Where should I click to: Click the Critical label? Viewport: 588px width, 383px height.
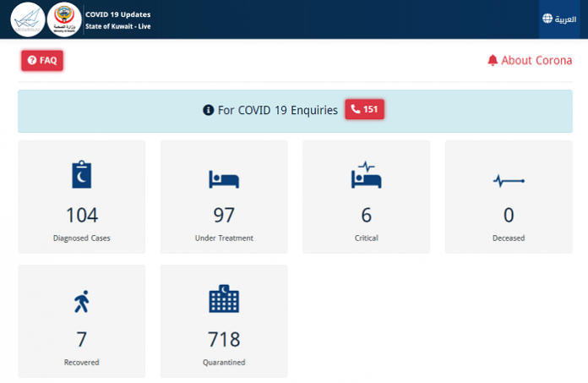pyautogui.click(x=367, y=238)
